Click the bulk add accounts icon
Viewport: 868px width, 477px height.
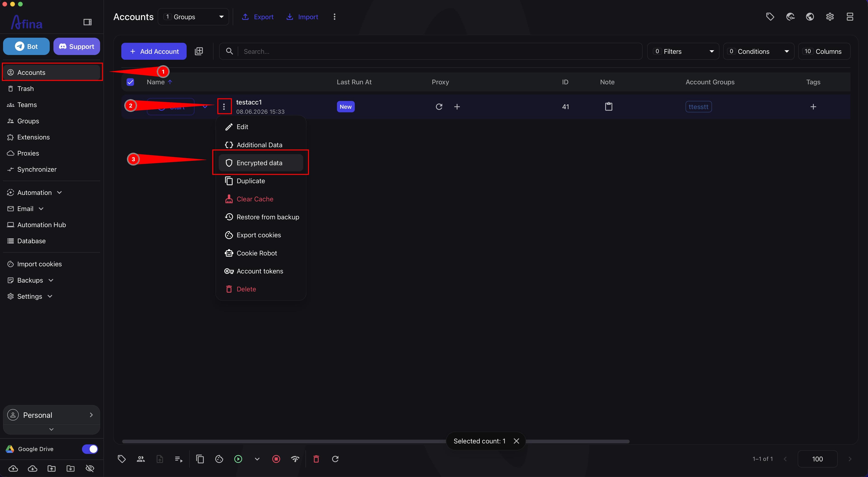pos(199,51)
